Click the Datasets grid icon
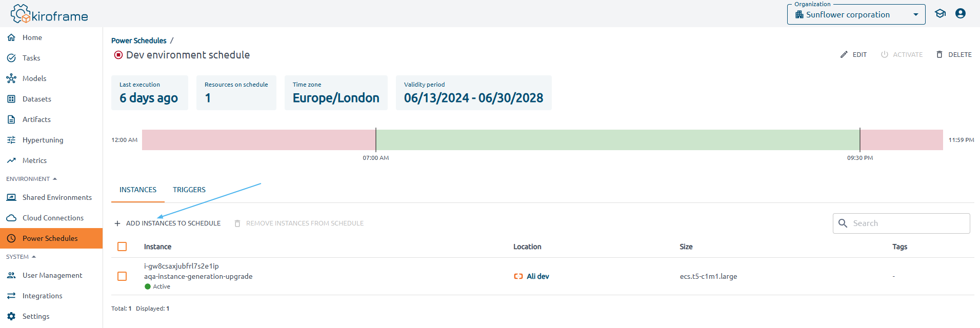The image size is (980, 328). (11, 99)
